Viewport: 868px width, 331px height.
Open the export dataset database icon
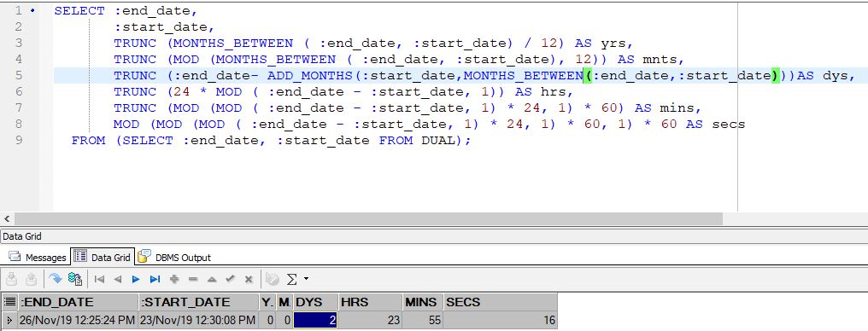74,279
